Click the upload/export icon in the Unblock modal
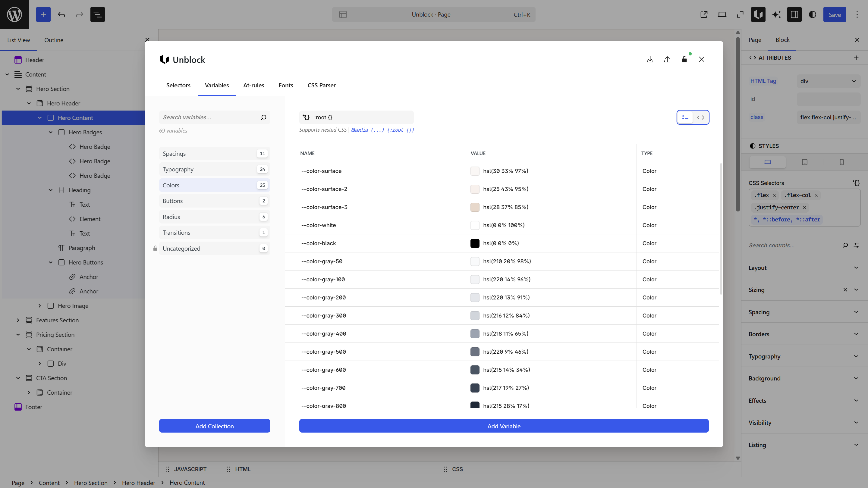868x488 pixels. [x=667, y=59]
